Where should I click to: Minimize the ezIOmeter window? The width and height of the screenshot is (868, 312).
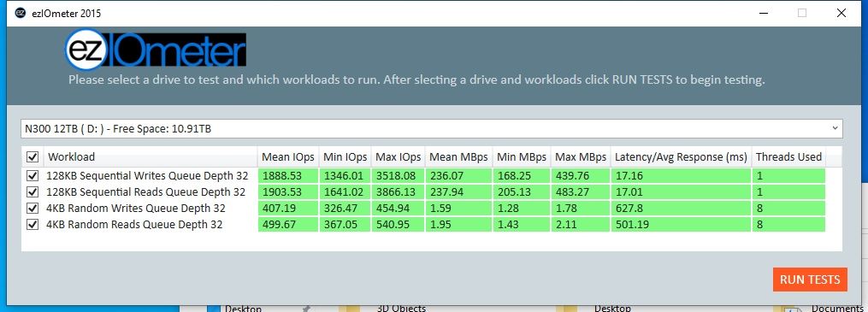point(763,14)
